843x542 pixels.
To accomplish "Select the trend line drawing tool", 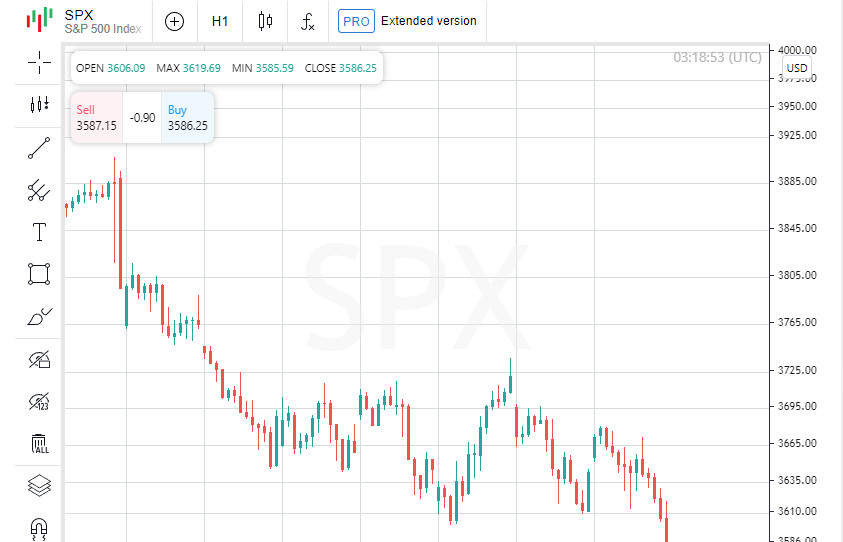I will [x=39, y=148].
